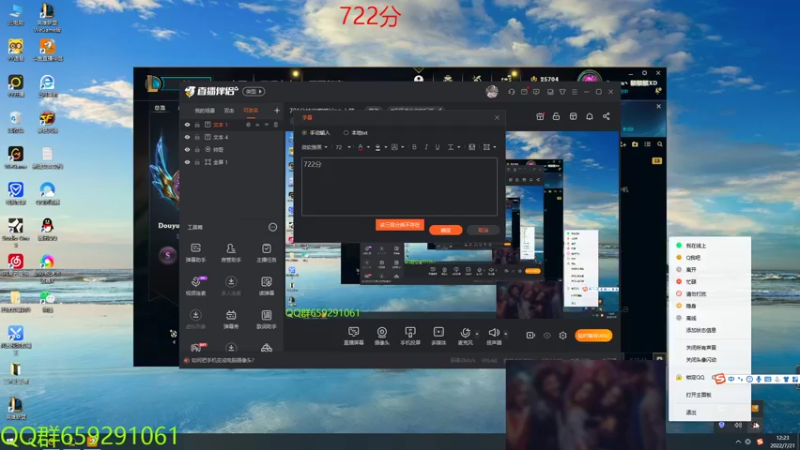This screenshot has height=450, width=800.
Task: Click the gear settings icon on the 文本 1 row
Action: pyautogui.click(x=248, y=124)
